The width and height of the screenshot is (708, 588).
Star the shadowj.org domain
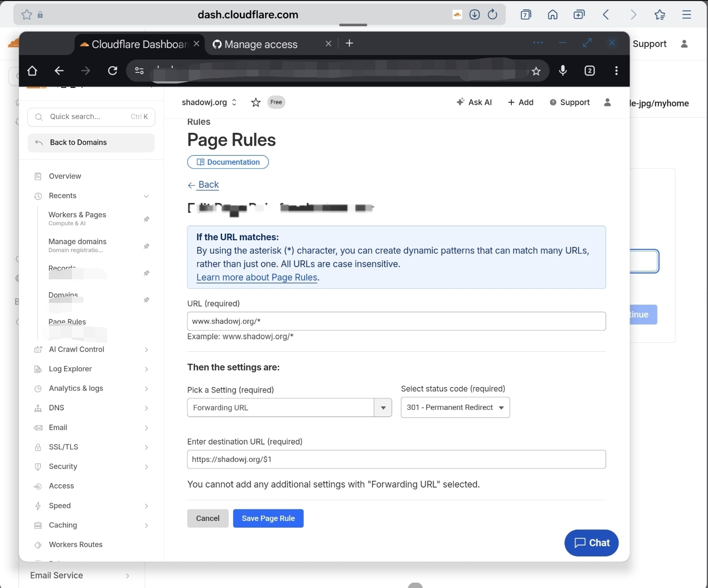click(x=256, y=103)
